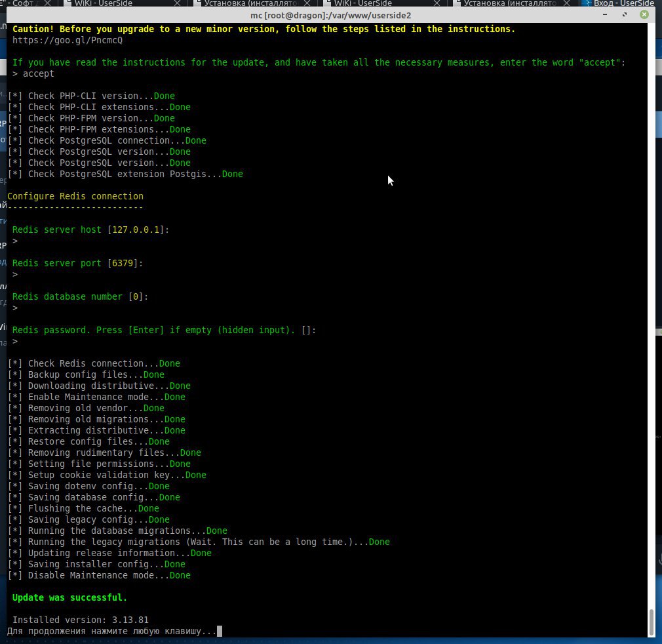This screenshot has width=662, height=644.
Task: Click the line Updating release information...Done
Action: (x=109, y=553)
